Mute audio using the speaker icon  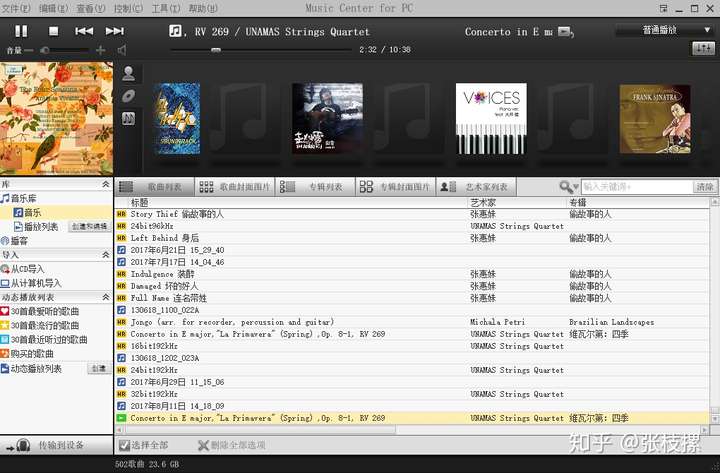[x=122, y=50]
